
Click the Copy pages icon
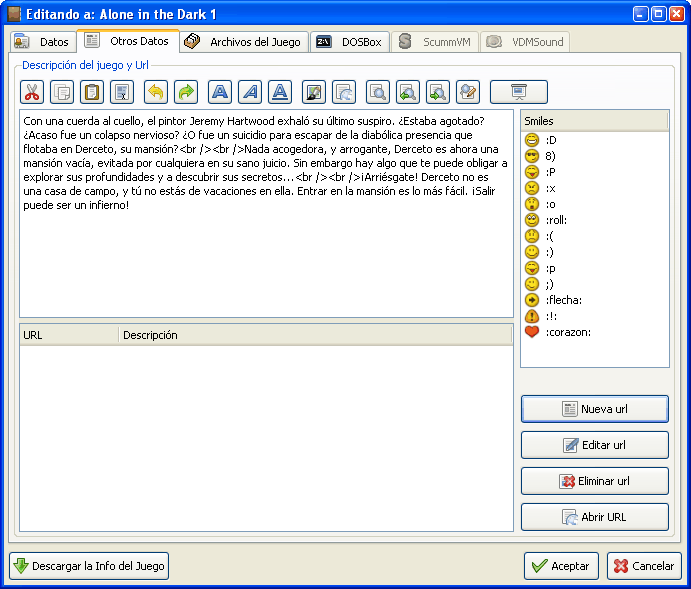62,92
